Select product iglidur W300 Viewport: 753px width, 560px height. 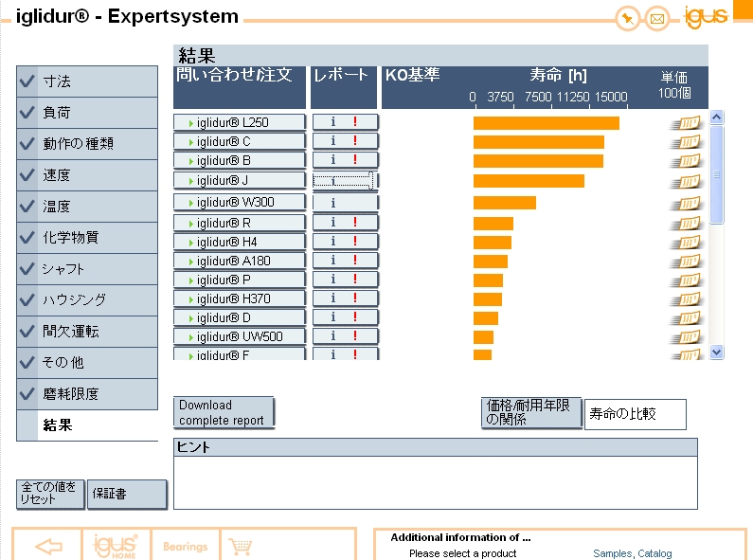pos(239,202)
